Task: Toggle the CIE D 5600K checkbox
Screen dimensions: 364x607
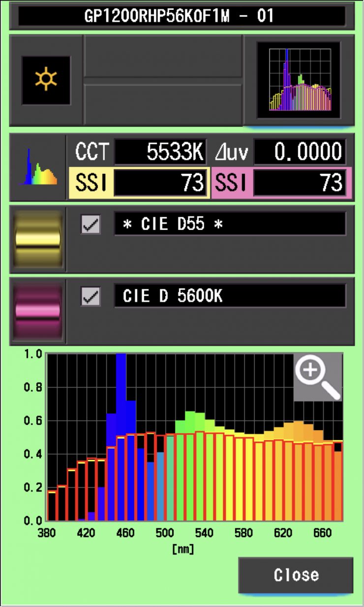Action: point(91,297)
